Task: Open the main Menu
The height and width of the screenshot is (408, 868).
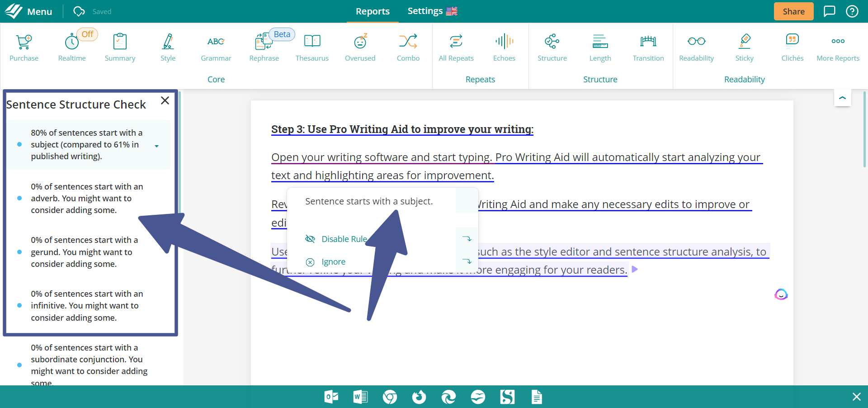Action: [x=39, y=11]
